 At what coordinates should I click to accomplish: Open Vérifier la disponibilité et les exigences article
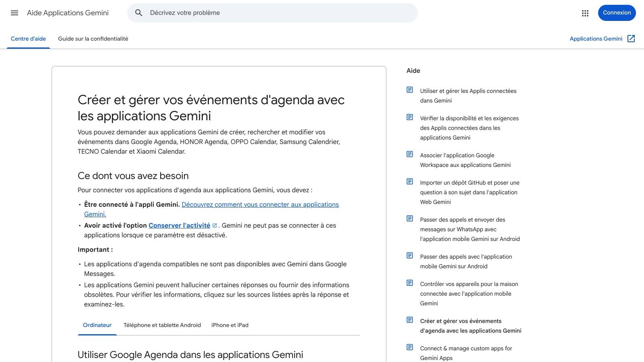click(x=469, y=128)
